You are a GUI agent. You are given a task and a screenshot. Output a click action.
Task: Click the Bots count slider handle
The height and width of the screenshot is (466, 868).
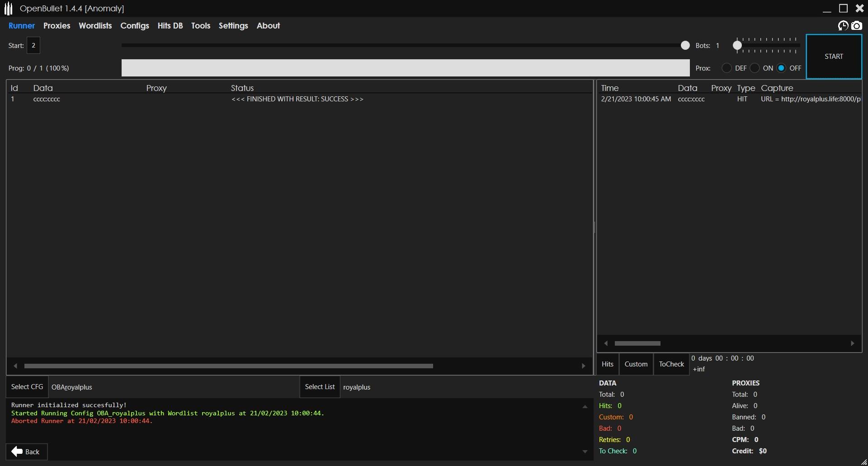[x=737, y=45]
